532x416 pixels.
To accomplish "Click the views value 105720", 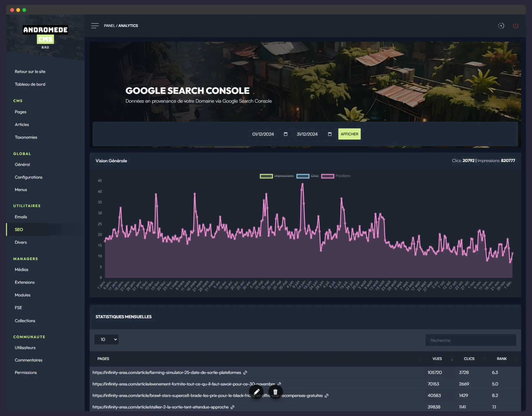I will coord(435,373).
